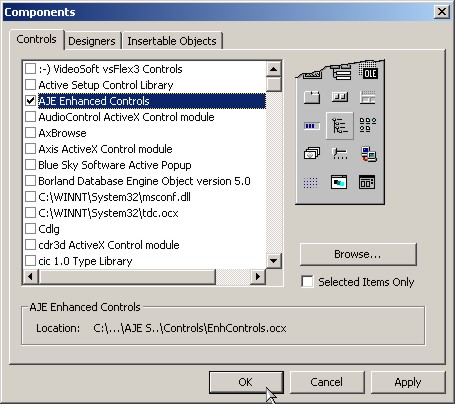Enable the Selected Items Only checkbox
455x404 pixels.
(307, 282)
